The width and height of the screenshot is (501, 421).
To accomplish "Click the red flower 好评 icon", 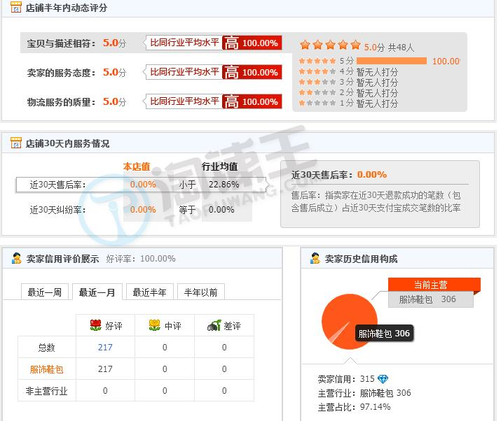I will coord(96,325).
